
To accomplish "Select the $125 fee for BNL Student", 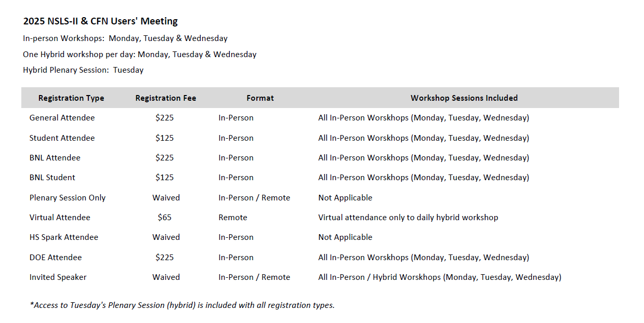I will pyautogui.click(x=165, y=178).
